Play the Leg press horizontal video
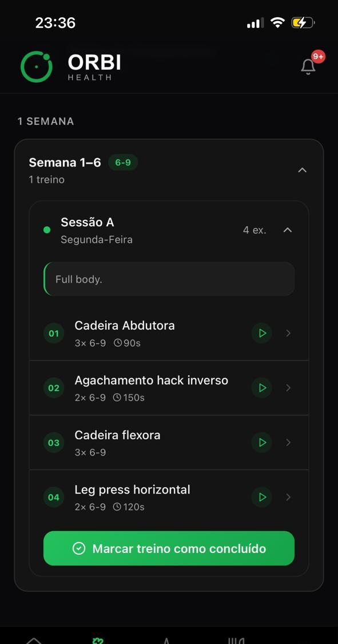This screenshot has width=338, height=644. [262, 497]
